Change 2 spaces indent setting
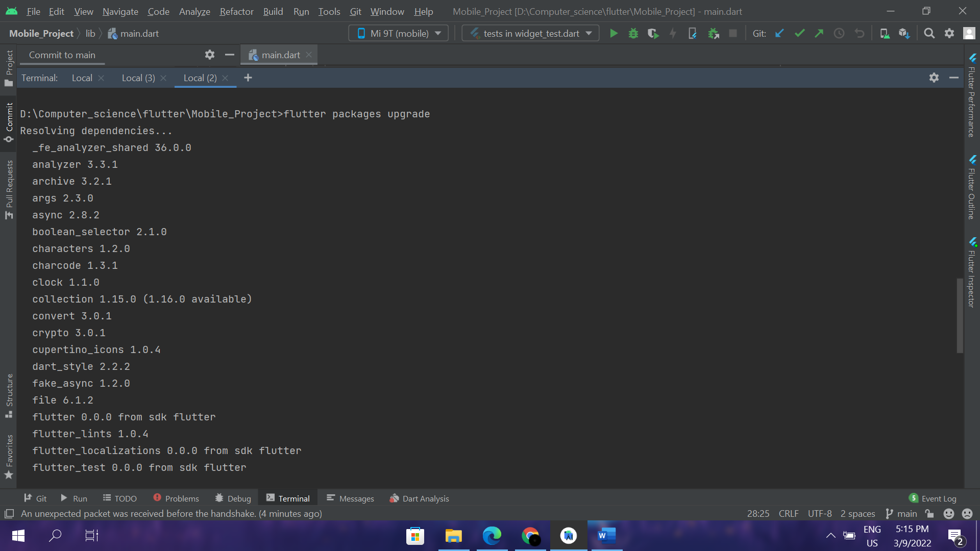The height and width of the screenshot is (551, 980). tap(857, 514)
